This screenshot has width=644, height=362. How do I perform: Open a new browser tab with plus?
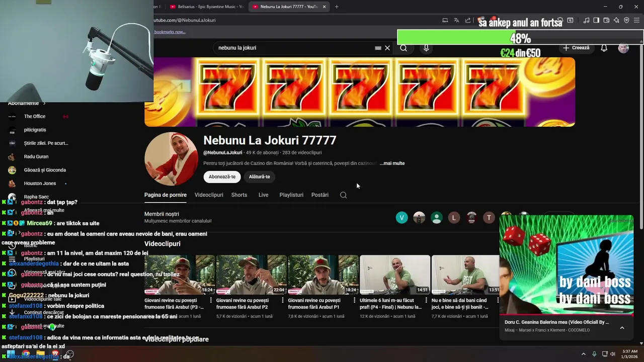(337, 7)
